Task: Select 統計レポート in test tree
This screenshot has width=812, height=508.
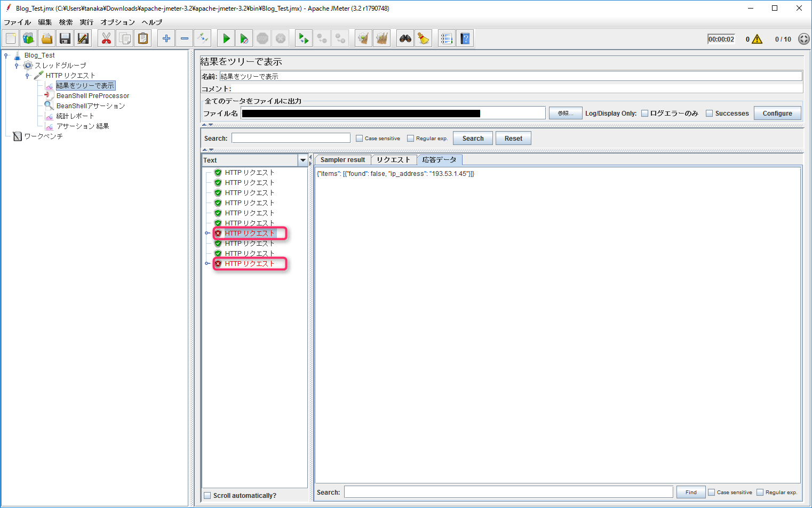Action: coord(75,116)
